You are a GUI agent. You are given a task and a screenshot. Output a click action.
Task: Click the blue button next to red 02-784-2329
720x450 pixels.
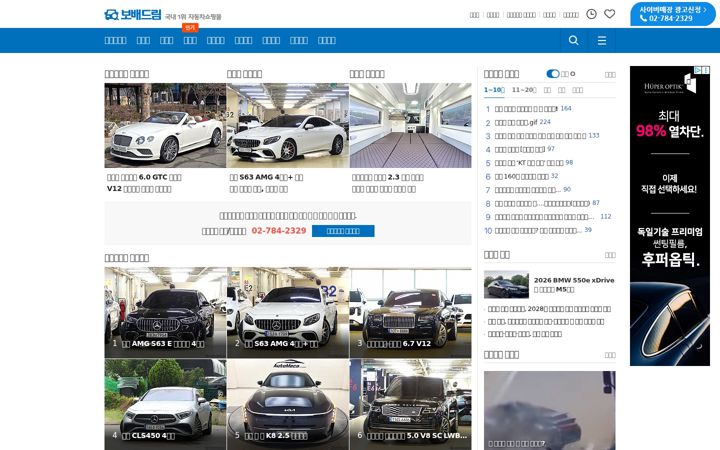[x=343, y=231]
